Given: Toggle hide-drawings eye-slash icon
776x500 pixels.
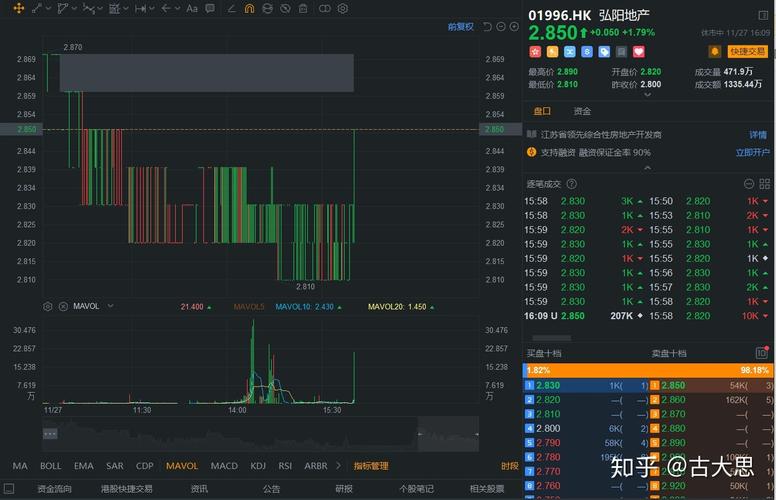Looking at the screenshot, I should [284, 9].
